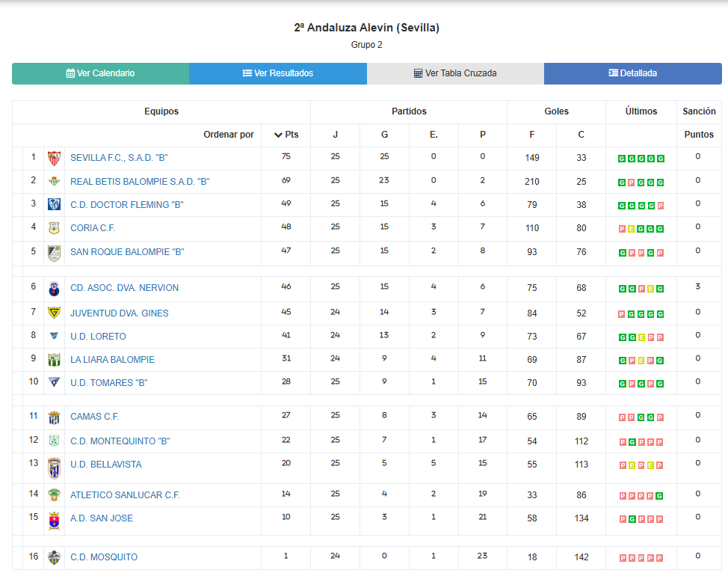Switch to Detallada table view
Screen dimensions: 728x579
click(633, 73)
